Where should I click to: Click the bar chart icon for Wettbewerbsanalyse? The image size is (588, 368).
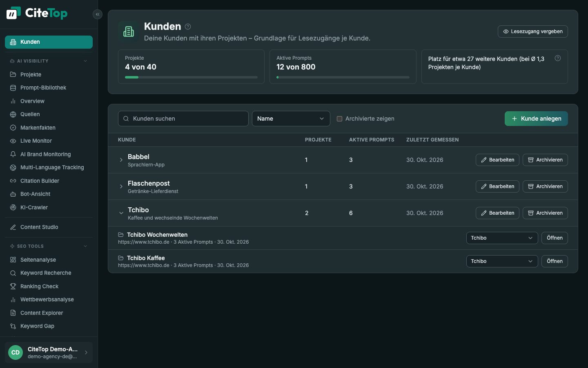[13, 299]
